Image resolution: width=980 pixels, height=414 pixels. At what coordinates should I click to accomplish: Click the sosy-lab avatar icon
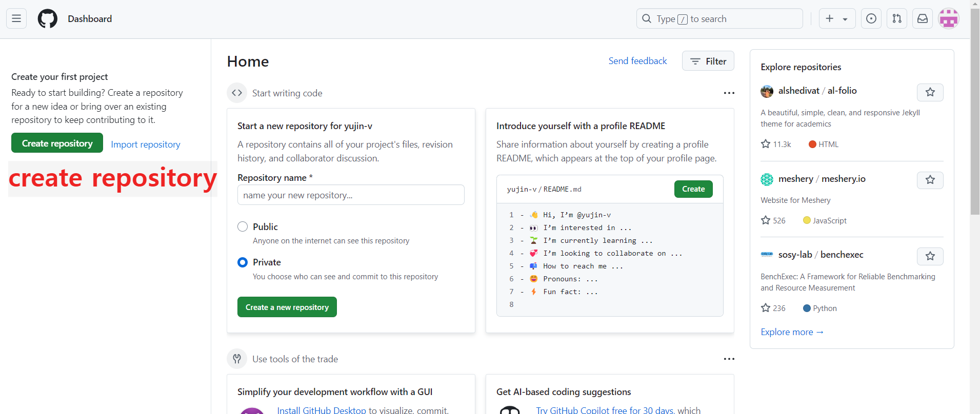pos(767,255)
